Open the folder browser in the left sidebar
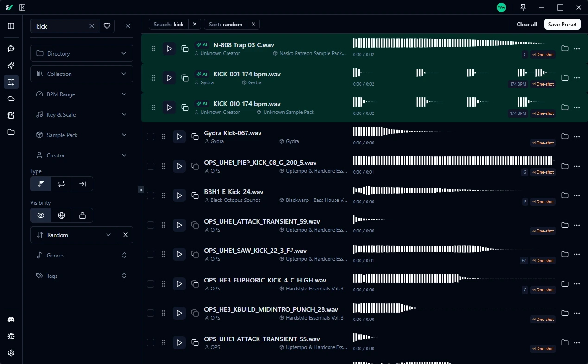The width and height of the screenshot is (588, 364). click(11, 132)
